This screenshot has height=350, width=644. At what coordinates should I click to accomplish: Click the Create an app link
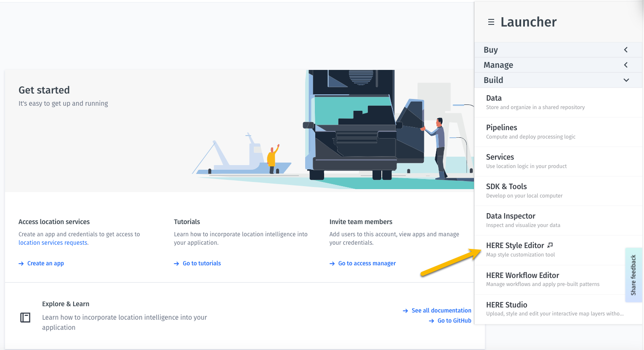(45, 264)
